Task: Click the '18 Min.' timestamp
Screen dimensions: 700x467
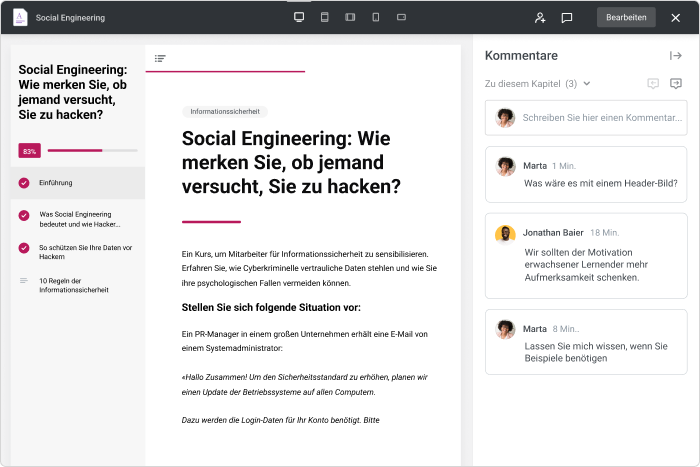Action: click(604, 233)
